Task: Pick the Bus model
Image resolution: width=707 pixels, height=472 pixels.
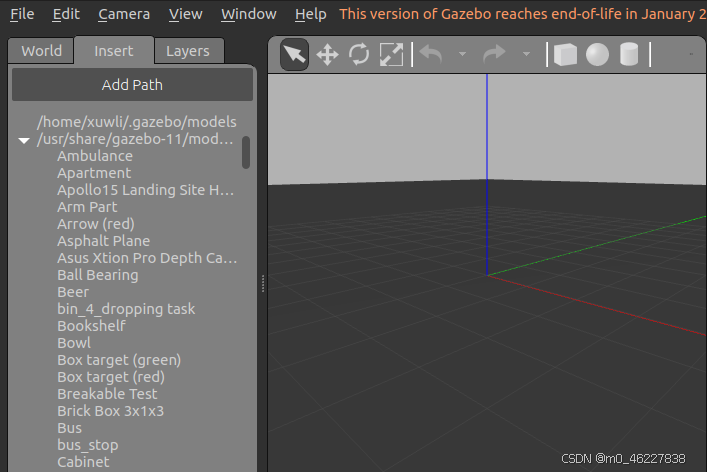Action: 69,428
